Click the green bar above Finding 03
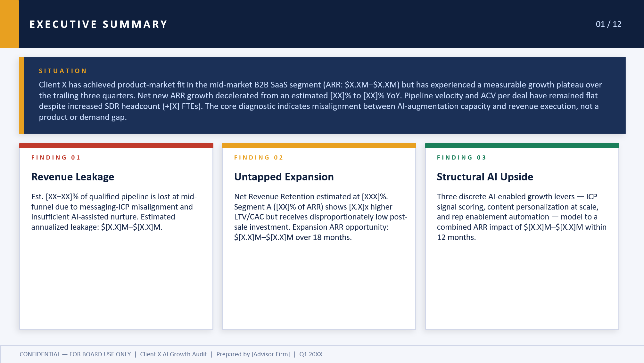644x363 pixels. click(x=522, y=146)
